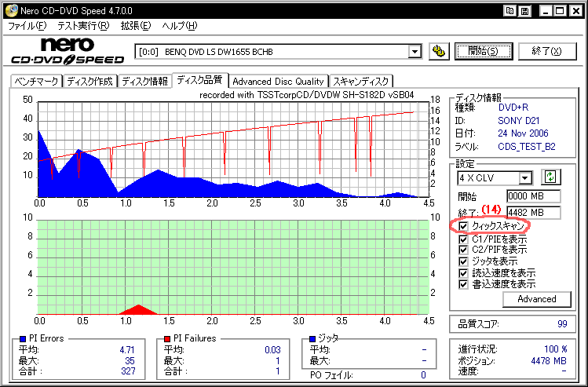Click the recorded with TSSTcorp text

[x=306, y=95]
